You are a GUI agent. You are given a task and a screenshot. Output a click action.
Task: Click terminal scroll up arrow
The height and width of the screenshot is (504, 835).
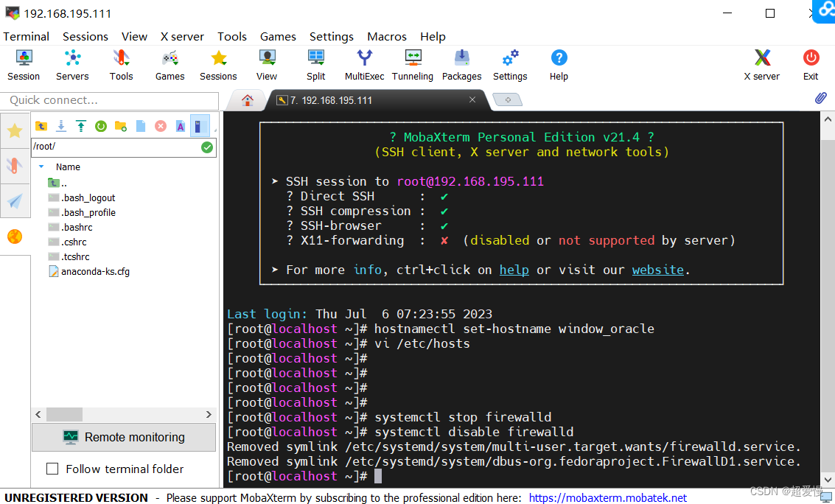pyautogui.click(x=828, y=119)
